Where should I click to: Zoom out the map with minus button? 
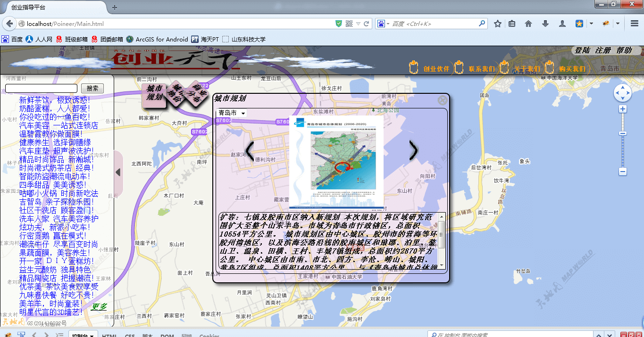pyautogui.click(x=623, y=172)
